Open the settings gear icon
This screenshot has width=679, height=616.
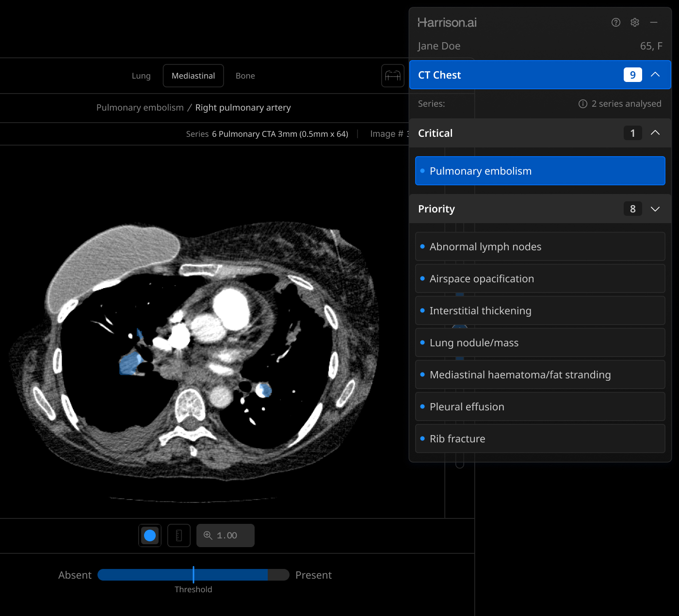[635, 22]
